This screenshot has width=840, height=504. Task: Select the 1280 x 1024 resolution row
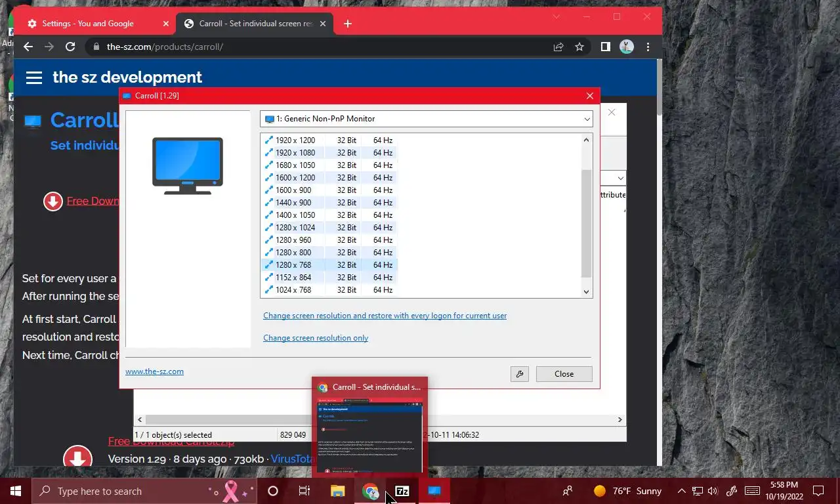[329, 228]
